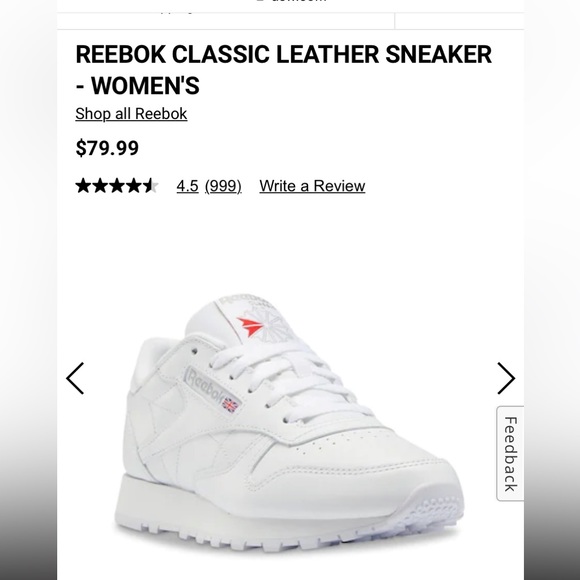Click the fourth rating star
Screen dimensions: 580x580
133,186
